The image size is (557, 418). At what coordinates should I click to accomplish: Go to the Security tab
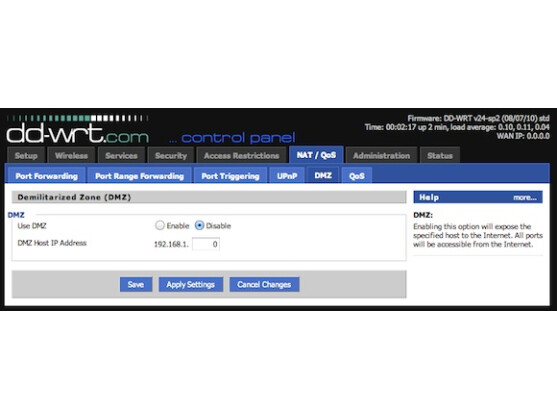[x=171, y=156]
